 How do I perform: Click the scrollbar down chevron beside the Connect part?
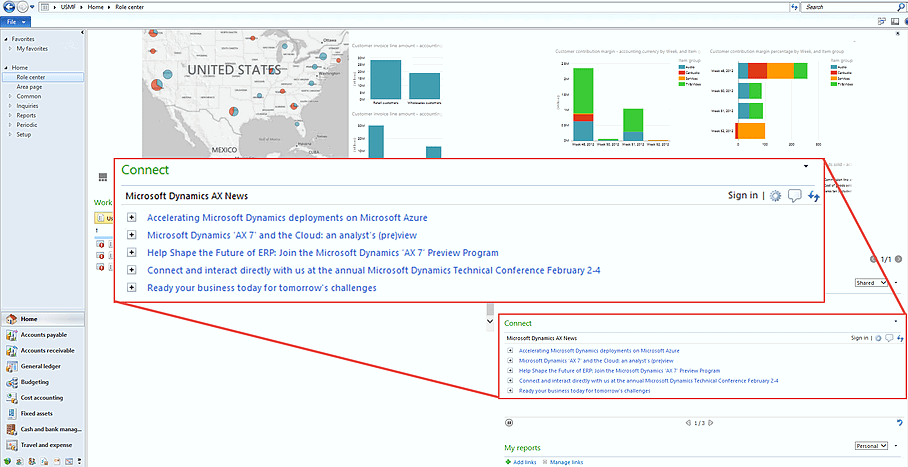[490, 320]
